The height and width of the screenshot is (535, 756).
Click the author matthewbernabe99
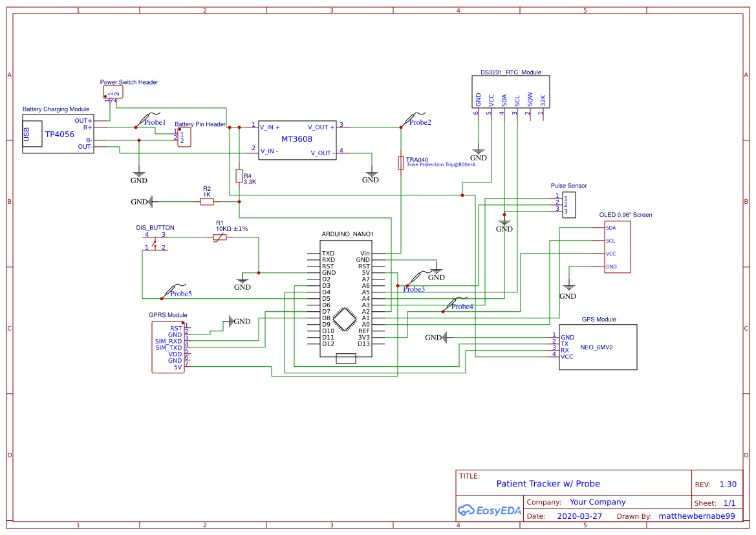pos(697,516)
